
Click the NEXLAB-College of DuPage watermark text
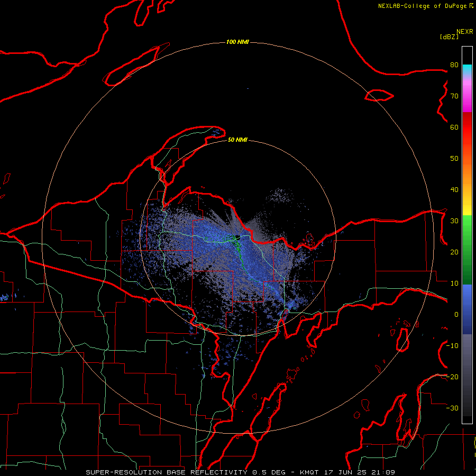[425, 6]
